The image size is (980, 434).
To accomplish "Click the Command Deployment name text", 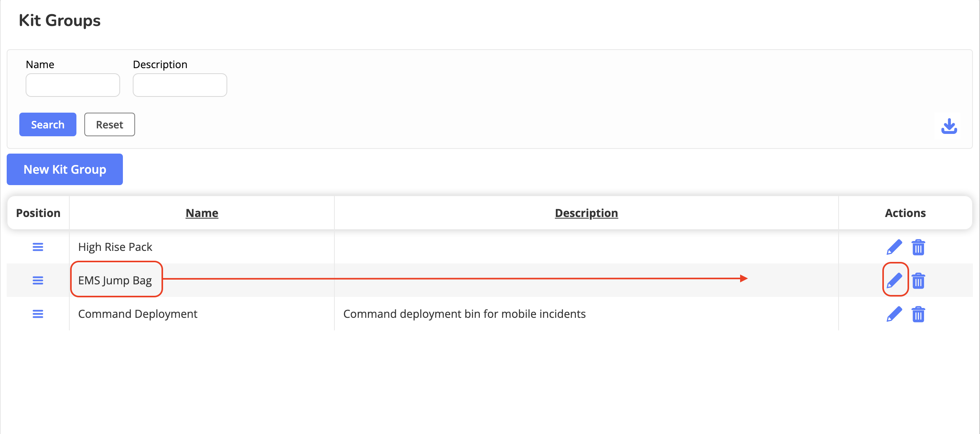I will tap(137, 314).
